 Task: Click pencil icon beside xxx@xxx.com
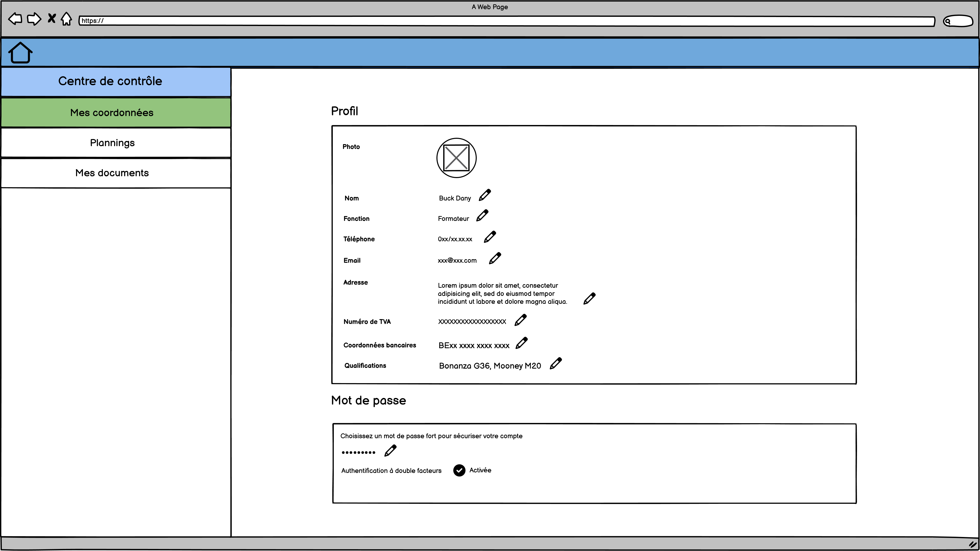495,258
